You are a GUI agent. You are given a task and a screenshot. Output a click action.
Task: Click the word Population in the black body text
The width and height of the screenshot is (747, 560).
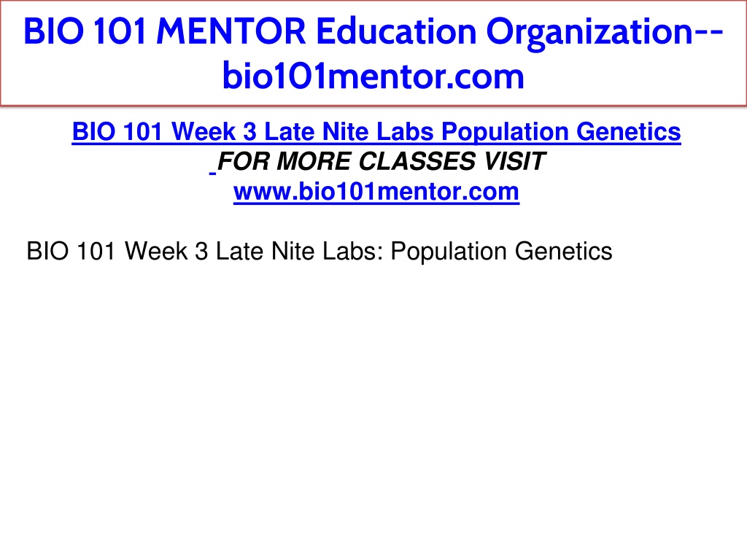[449, 252]
